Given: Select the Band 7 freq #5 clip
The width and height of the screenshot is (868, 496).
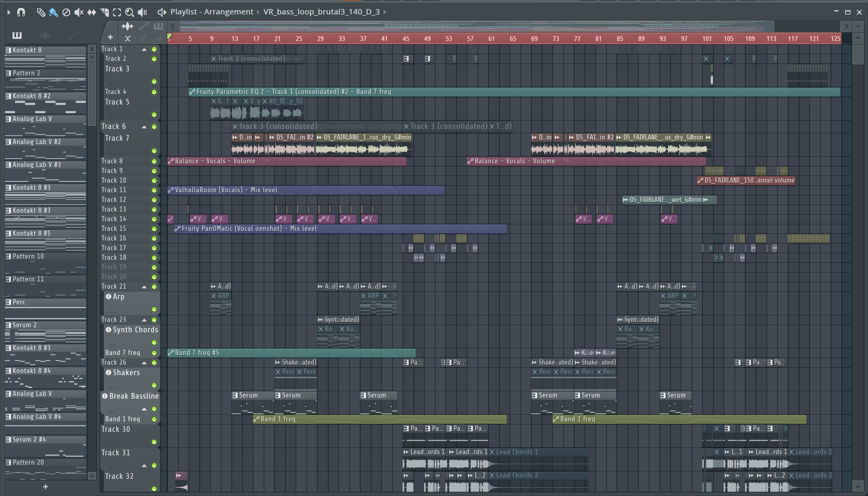Looking at the screenshot, I should tap(291, 353).
